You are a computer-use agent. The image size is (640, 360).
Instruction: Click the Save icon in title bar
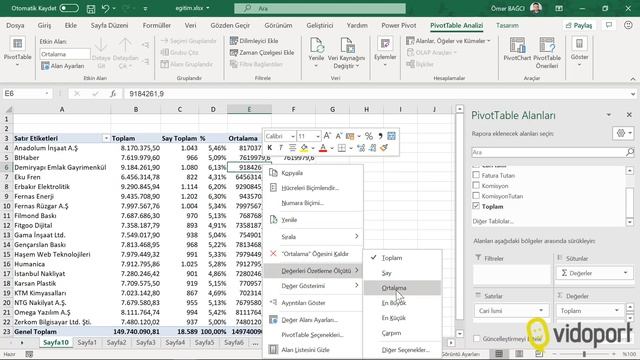coord(91,9)
